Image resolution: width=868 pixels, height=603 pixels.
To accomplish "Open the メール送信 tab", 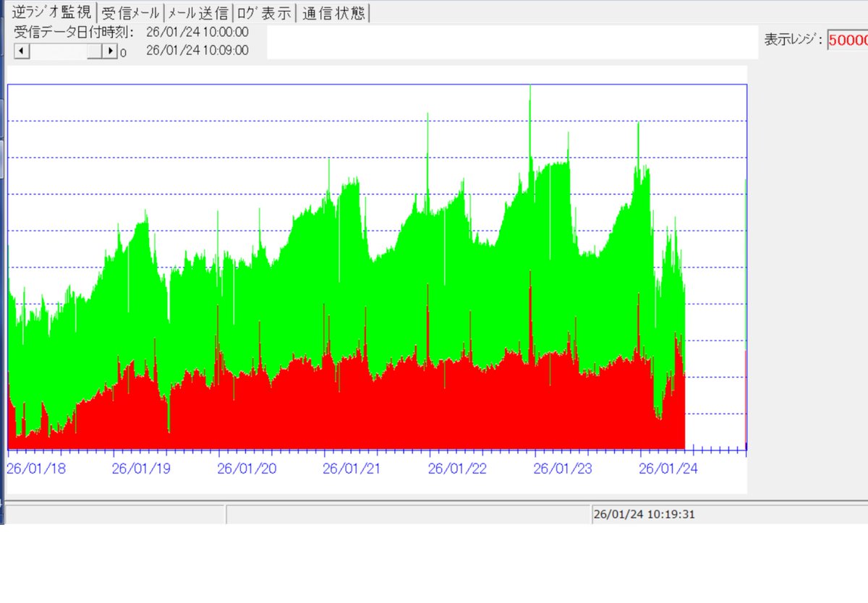I will [198, 13].
